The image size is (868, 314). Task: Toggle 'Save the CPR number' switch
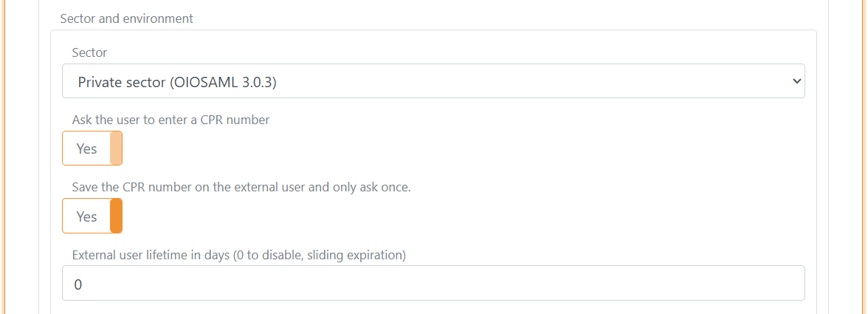pos(92,216)
